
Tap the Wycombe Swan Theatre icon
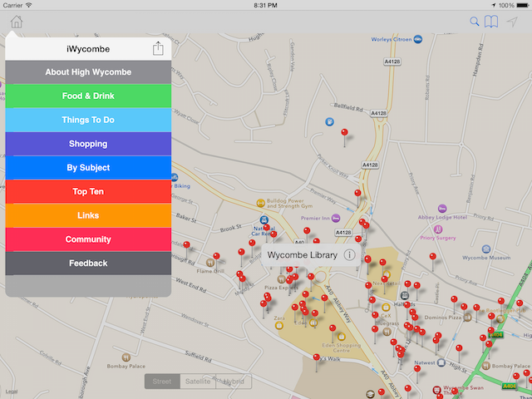[x=437, y=390]
